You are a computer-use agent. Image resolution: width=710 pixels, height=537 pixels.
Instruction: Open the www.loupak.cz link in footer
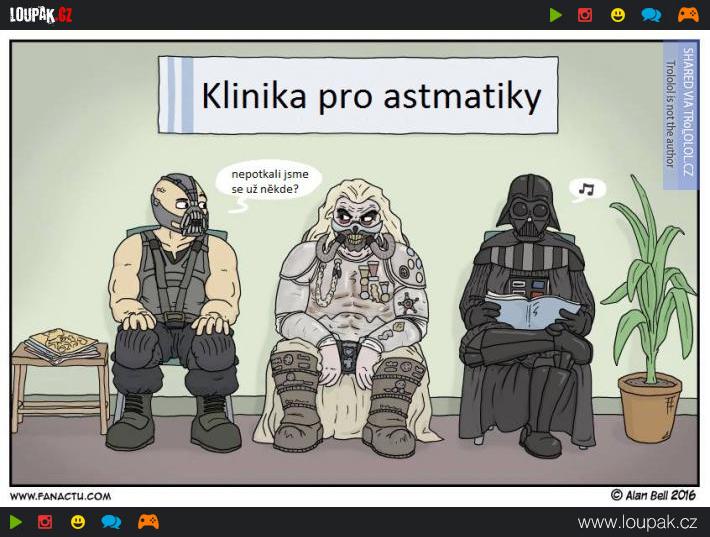(x=637, y=523)
